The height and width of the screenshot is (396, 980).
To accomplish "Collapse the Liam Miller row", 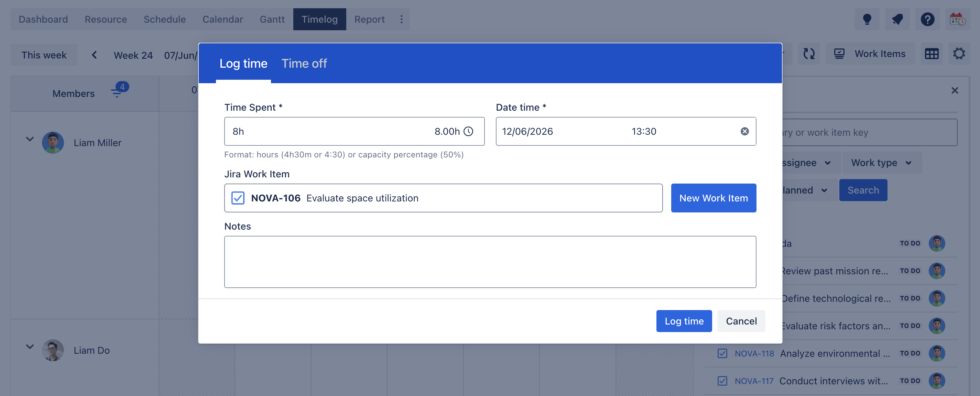I will (x=30, y=139).
